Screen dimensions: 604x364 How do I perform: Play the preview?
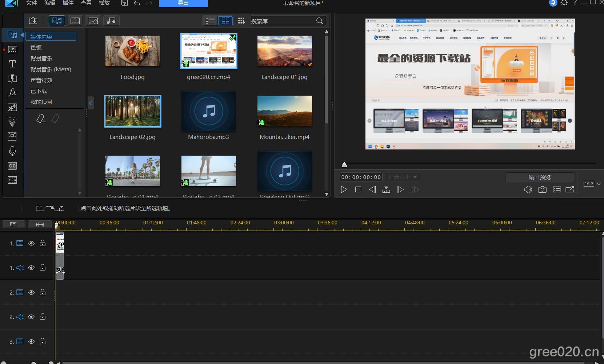pos(344,189)
